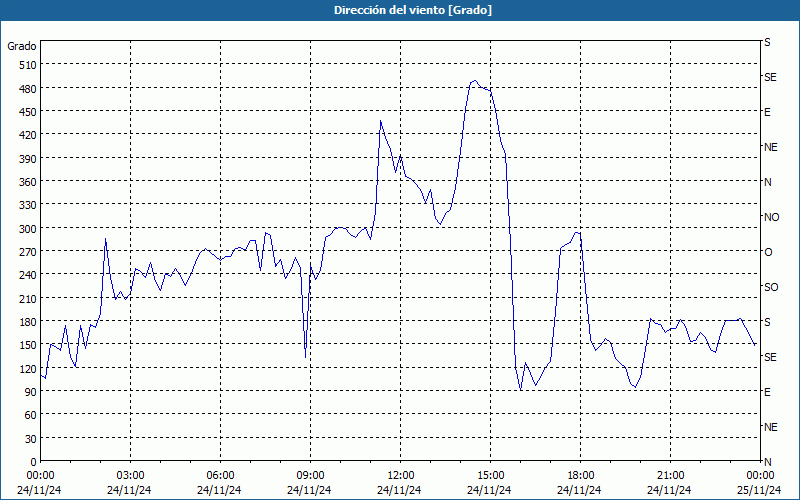This screenshot has height=500, width=800.
Task: Click the 06:00 time axis label
Action: coord(220,476)
